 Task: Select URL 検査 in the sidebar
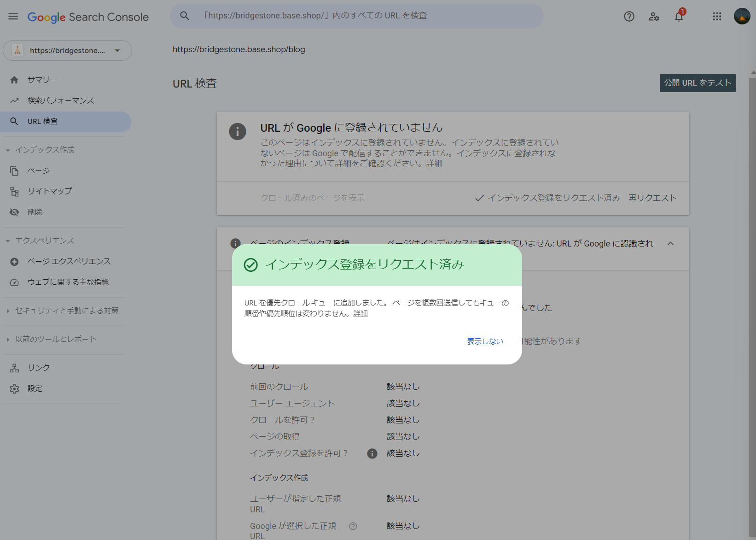[x=65, y=121]
